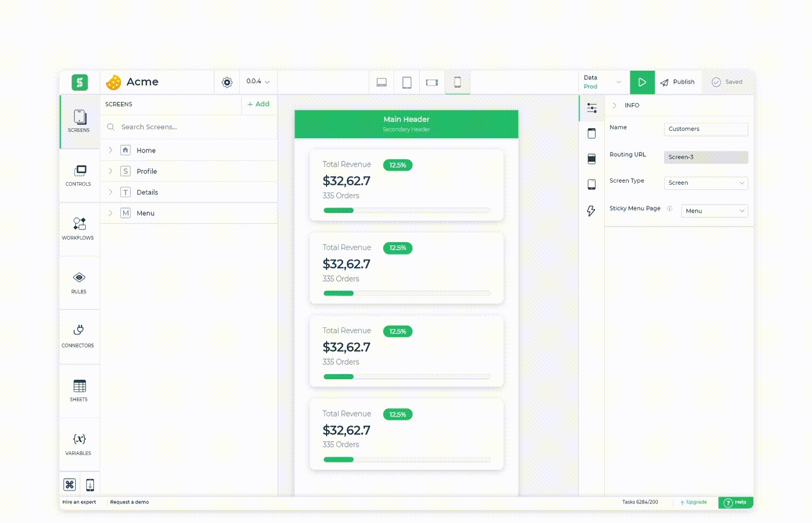Select the Connectors section
Screen dimensions: 812x523
[78, 336]
